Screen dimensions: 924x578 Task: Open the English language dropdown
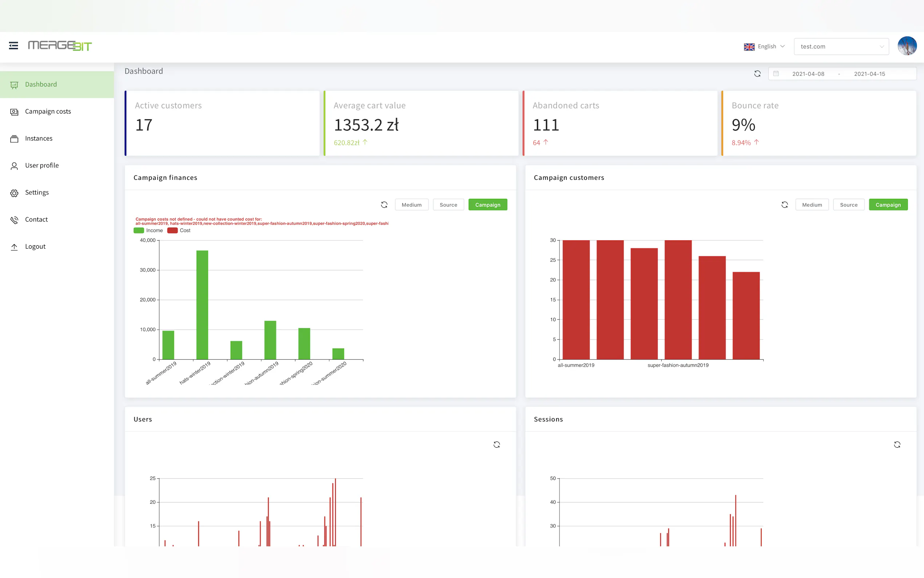764,46
